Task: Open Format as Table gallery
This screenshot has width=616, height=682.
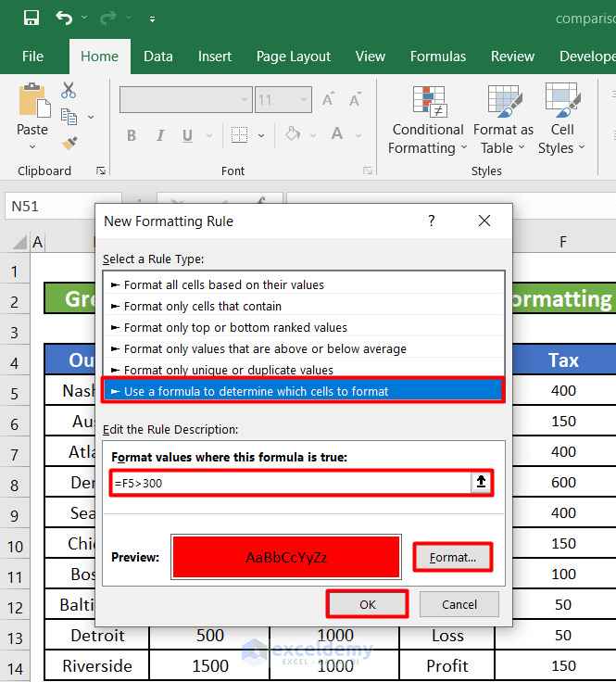Action: (x=503, y=120)
